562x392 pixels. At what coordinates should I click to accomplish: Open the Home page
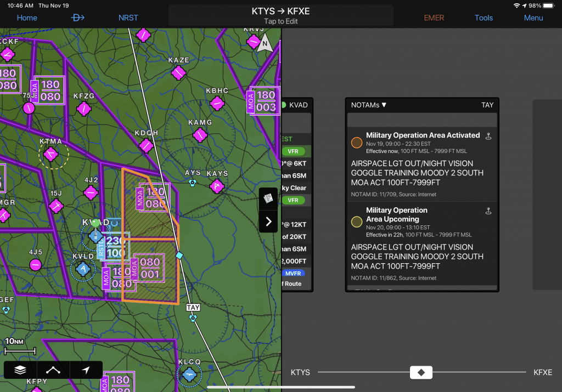pos(27,18)
